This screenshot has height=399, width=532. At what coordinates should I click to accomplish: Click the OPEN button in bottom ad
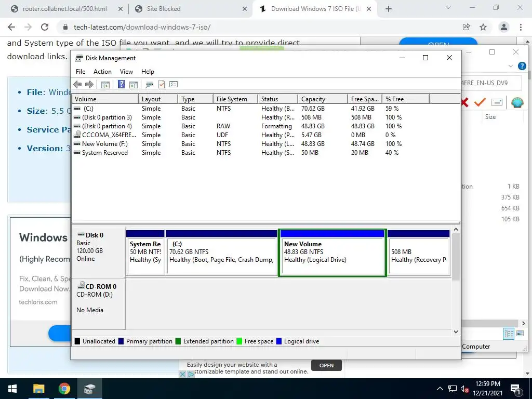coord(326,365)
